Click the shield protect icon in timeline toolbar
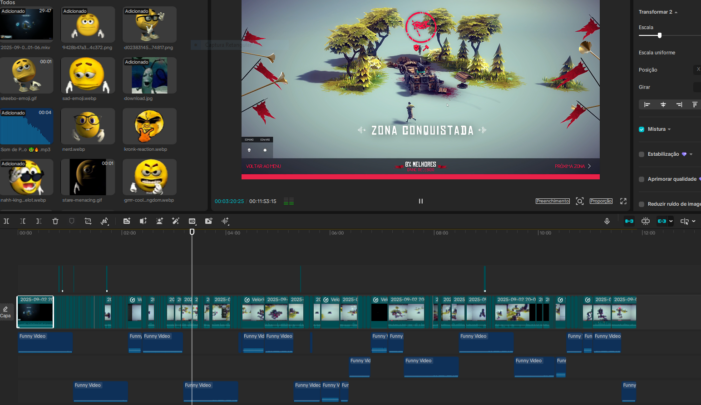 coord(71,221)
